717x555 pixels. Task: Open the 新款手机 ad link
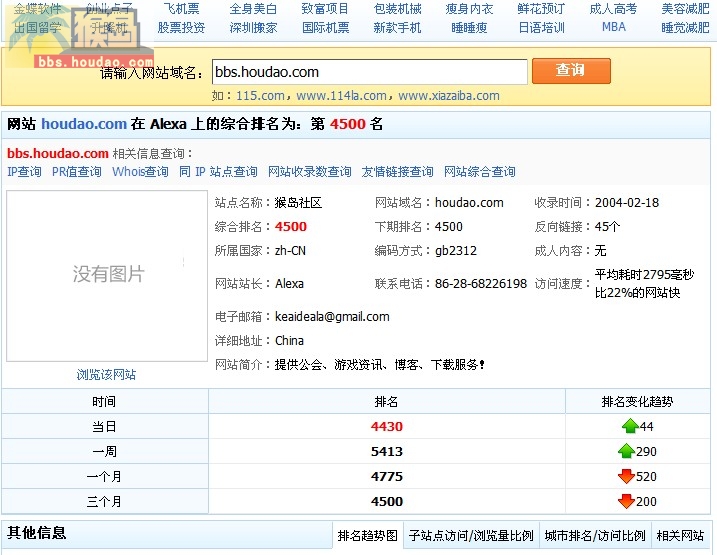(397, 27)
